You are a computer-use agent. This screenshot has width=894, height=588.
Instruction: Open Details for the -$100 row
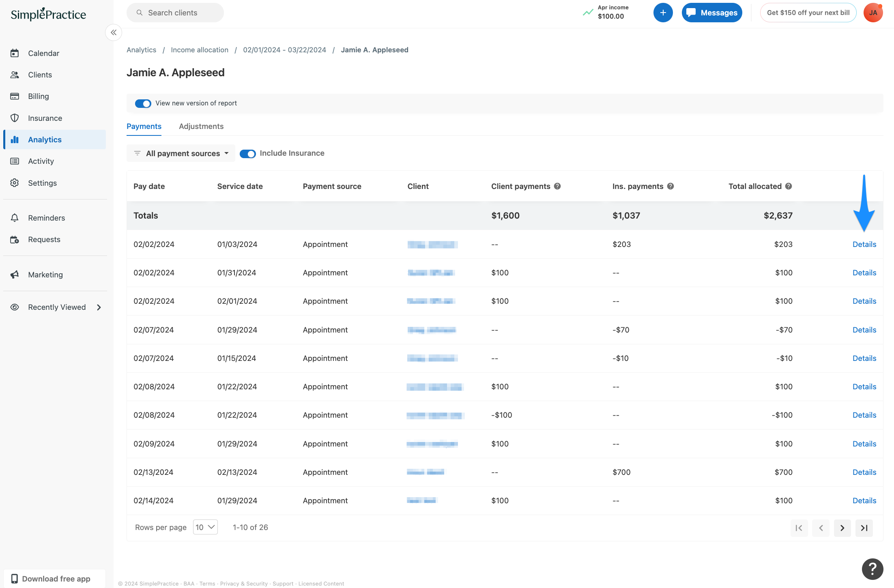pos(864,415)
